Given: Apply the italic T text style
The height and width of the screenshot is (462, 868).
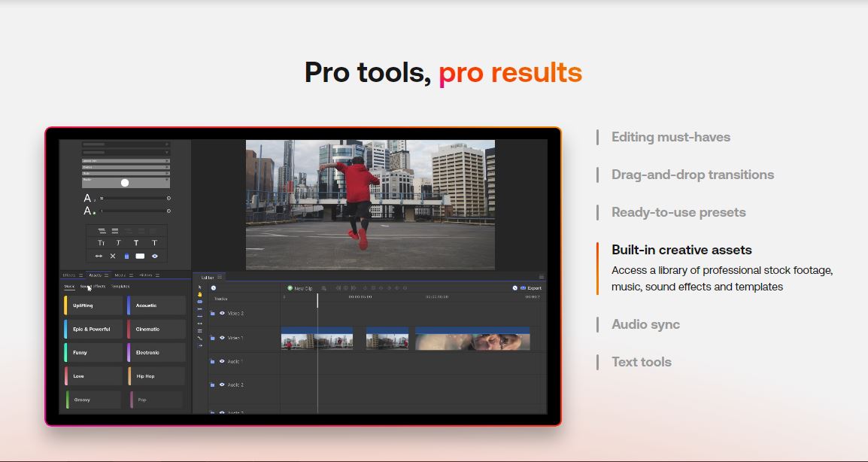Looking at the screenshot, I should tap(118, 242).
